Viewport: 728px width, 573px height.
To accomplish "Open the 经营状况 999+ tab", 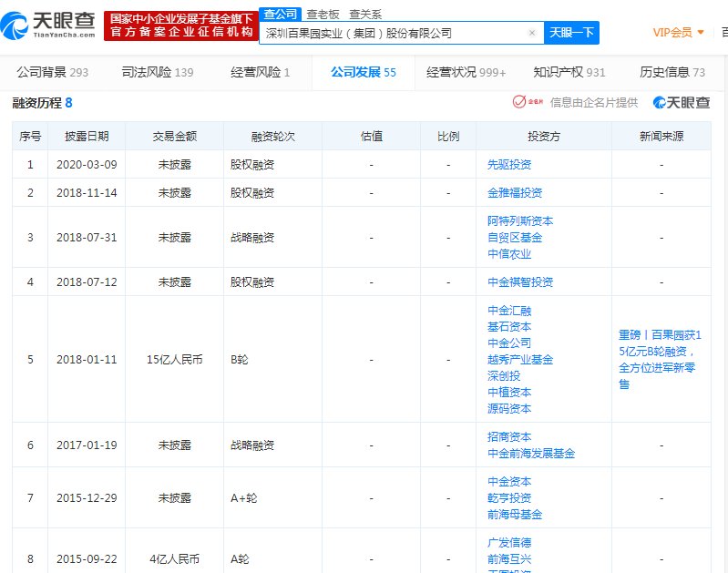I will pos(467,73).
